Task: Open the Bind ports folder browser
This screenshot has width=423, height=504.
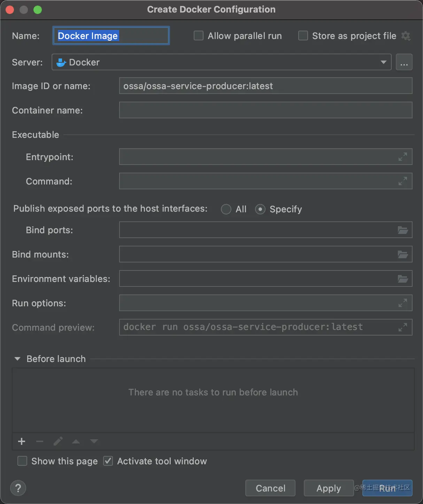Action: pyautogui.click(x=403, y=230)
